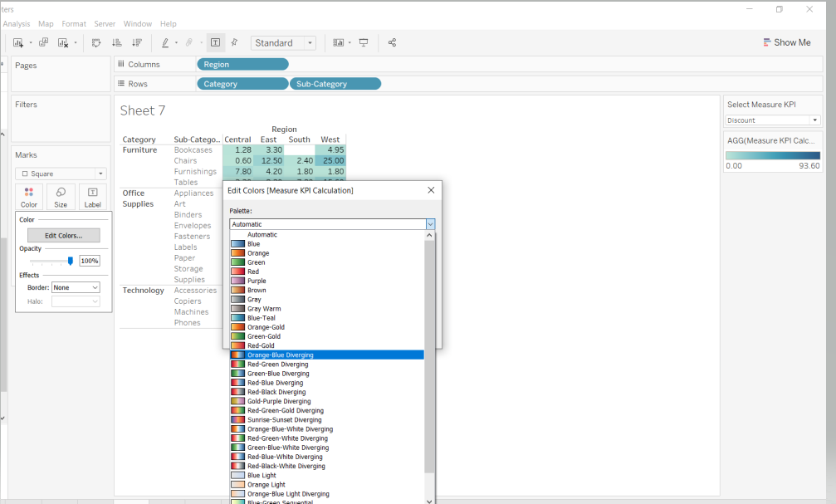Select the Gray Warm palette option
The width and height of the screenshot is (836, 504).
(x=327, y=309)
